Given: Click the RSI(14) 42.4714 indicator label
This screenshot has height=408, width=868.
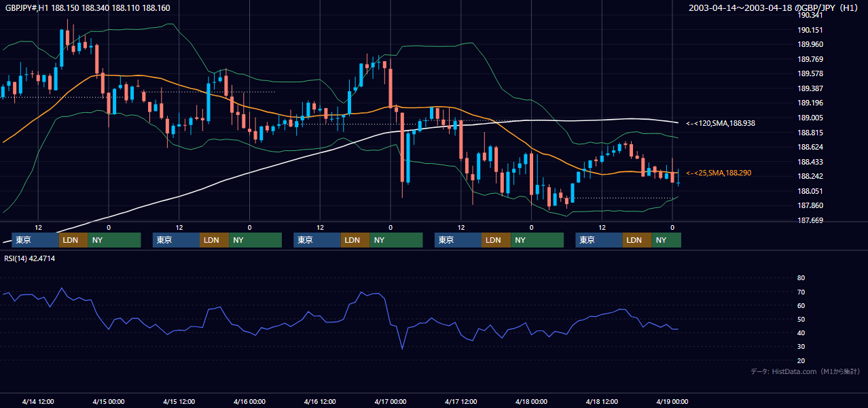Looking at the screenshot, I should click(30, 258).
